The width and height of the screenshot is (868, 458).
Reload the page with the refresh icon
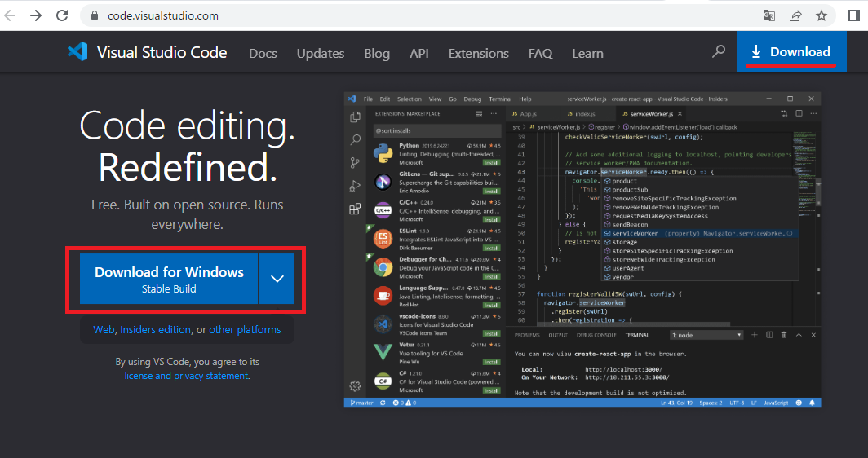(62, 15)
